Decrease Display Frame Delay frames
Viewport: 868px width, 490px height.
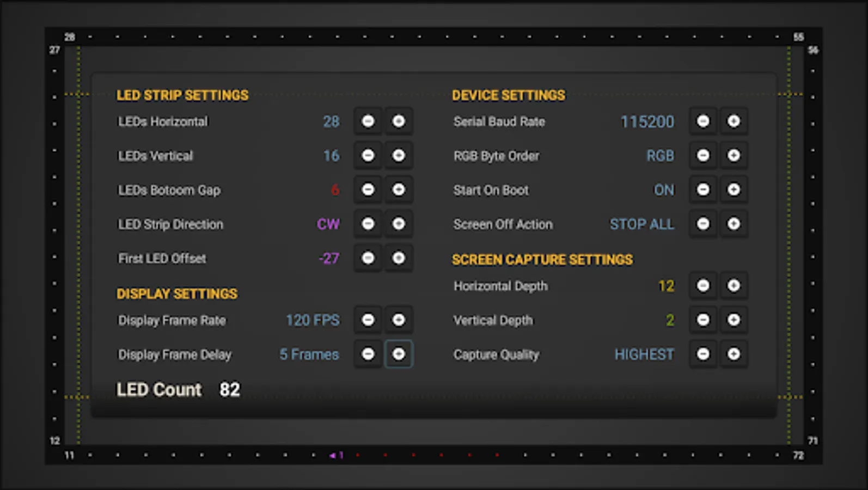tap(368, 354)
